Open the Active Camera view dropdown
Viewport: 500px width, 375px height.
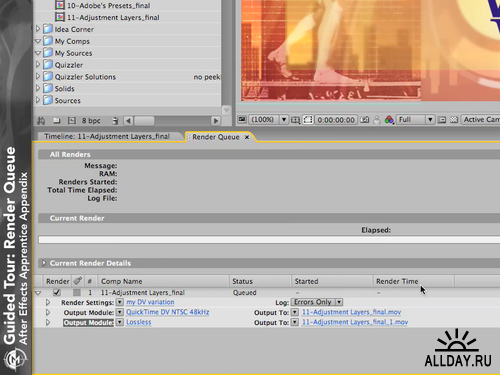[481, 119]
